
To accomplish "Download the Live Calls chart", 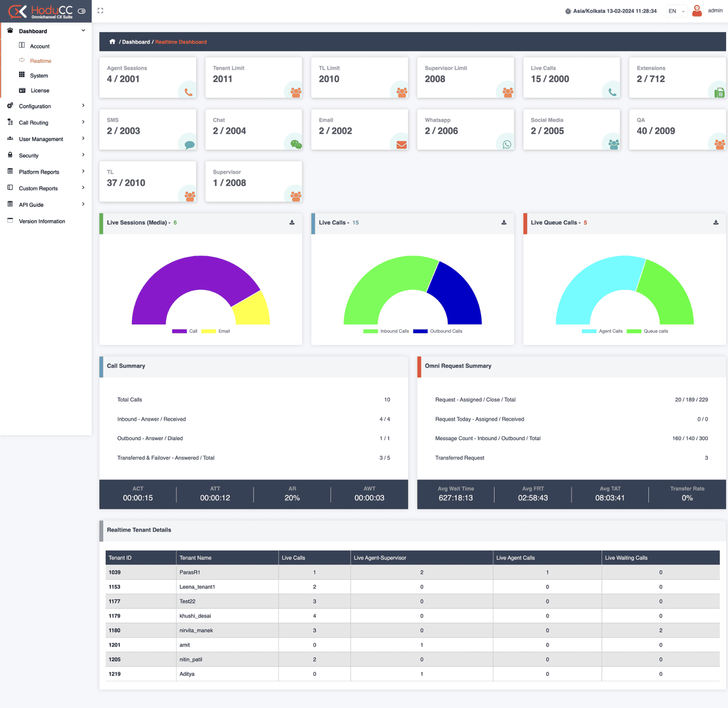I will 504,223.
